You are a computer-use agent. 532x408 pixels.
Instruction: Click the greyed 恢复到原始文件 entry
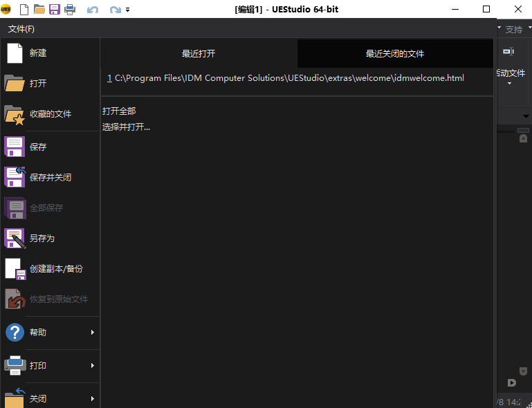coord(50,299)
